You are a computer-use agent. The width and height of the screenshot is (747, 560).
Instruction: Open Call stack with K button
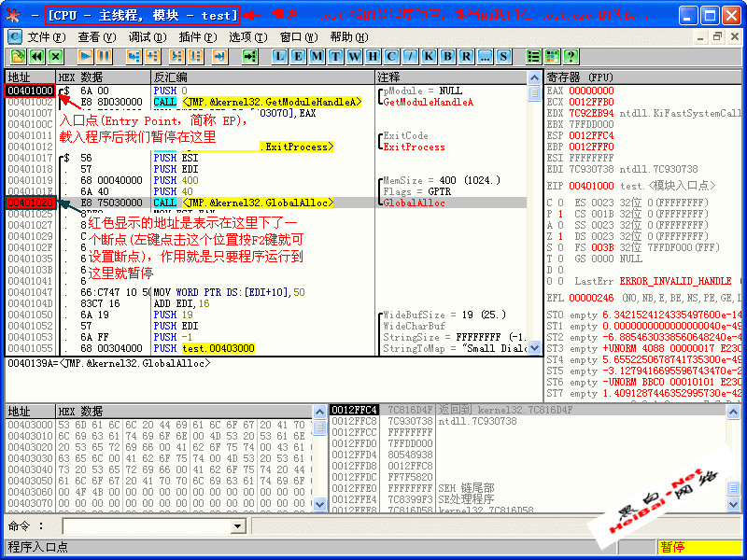click(429, 57)
